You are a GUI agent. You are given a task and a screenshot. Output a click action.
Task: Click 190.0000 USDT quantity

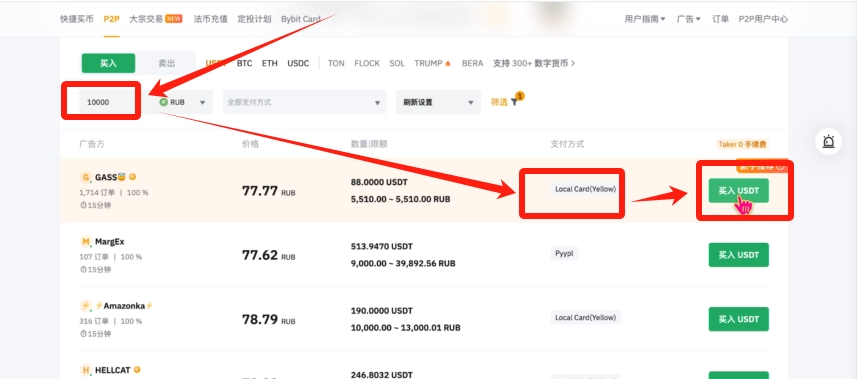(x=381, y=311)
